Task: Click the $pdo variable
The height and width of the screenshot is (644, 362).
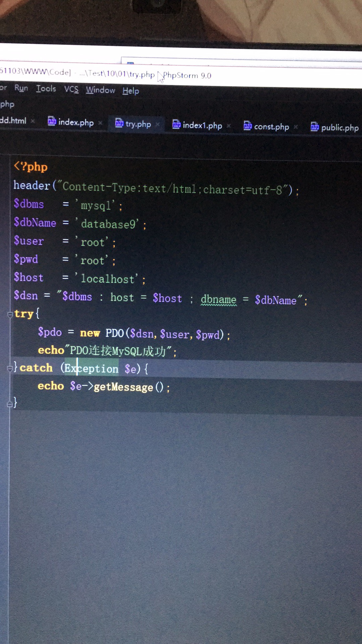Action: point(50,332)
